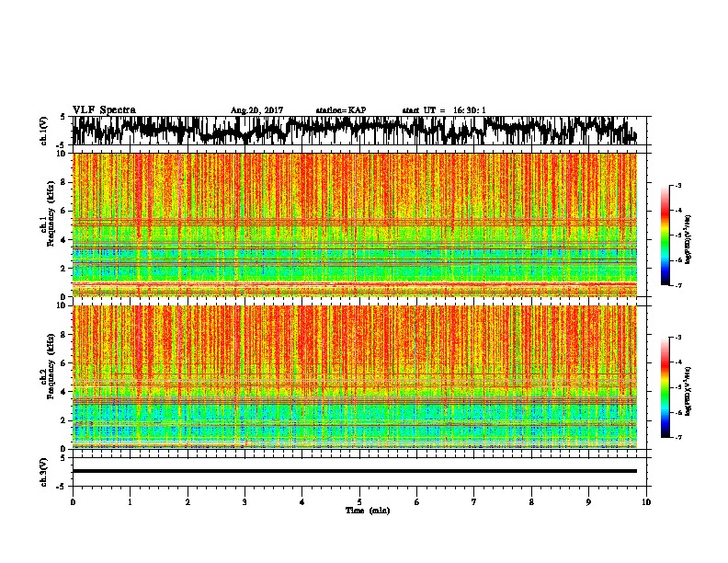Viewport: 728px width, 563px height.
Task: Click time axis tick label "9"
Action: pyautogui.click(x=588, y=502)
